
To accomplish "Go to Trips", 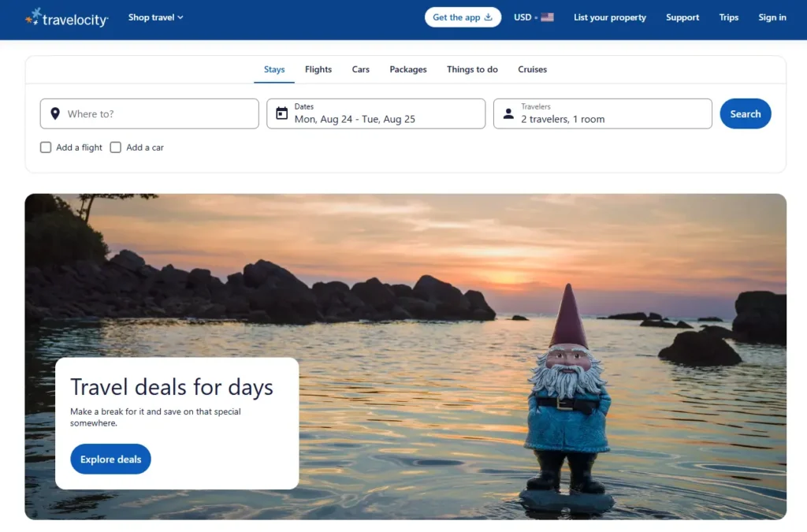I will click(729, 17).
